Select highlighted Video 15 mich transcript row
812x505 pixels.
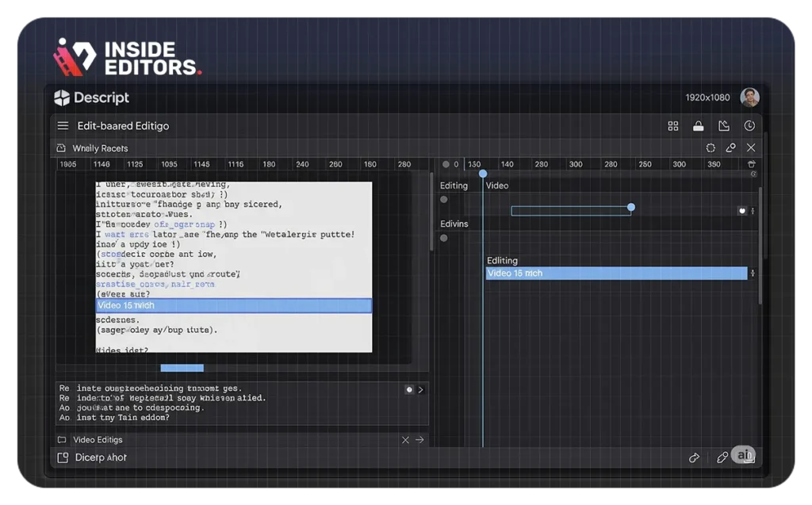[x=234, y=305]
